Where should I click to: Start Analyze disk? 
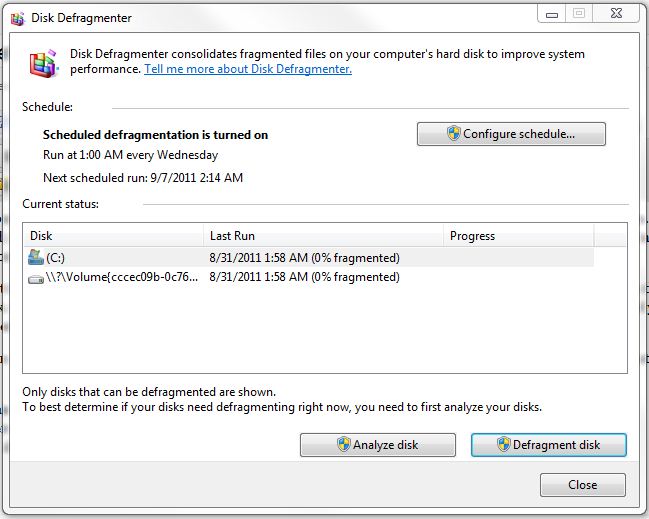[377, 445]
